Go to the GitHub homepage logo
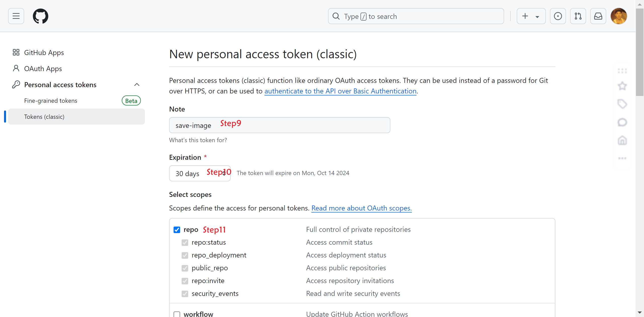 click(41, 16)
